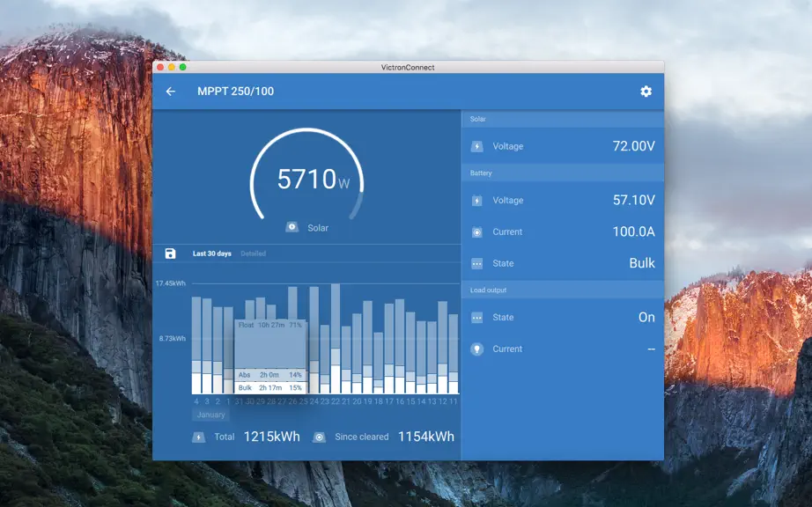Click the Battery current icon

point(477,232)
